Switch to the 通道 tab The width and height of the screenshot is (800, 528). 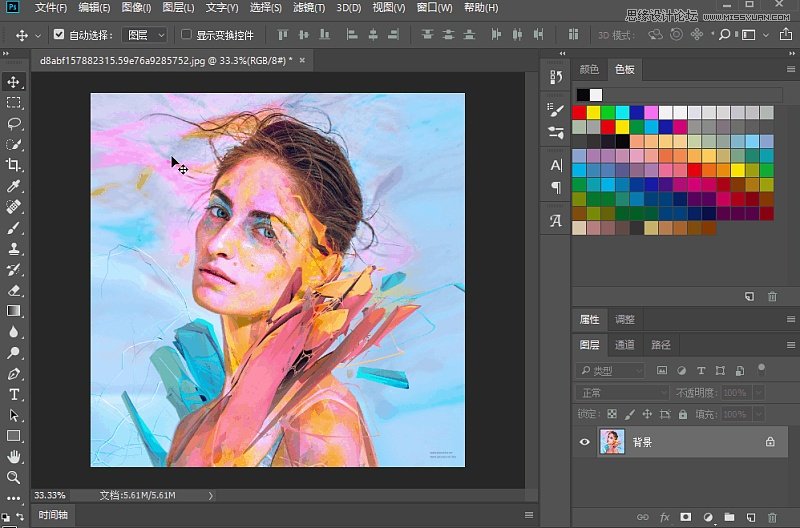(x=625, y=345)
